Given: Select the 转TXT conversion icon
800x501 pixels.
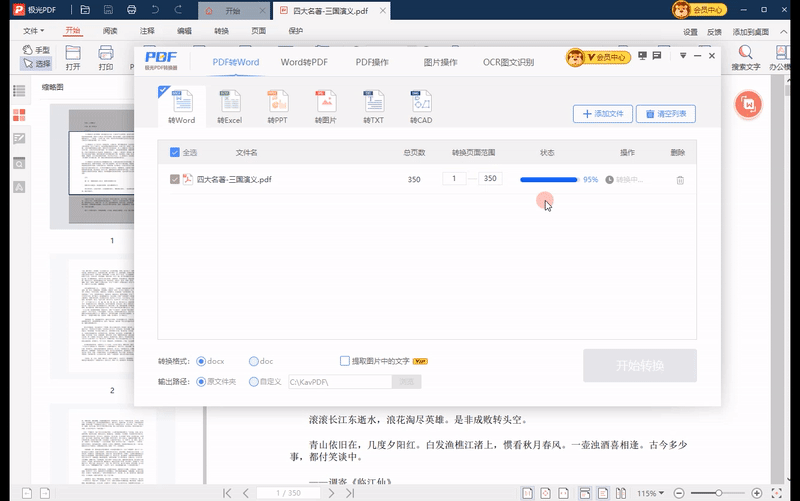Looking at the screenshot, I should pos(373,103).
